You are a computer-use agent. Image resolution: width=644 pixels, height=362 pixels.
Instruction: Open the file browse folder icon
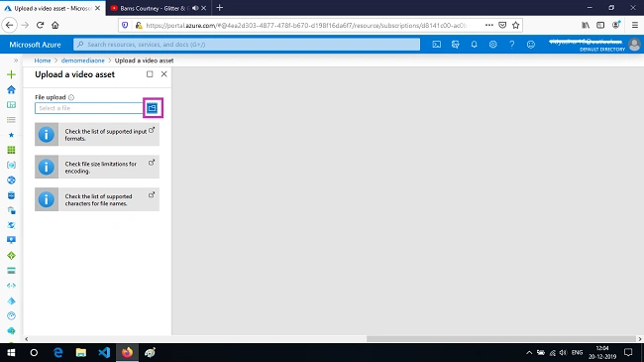click(153, 108)
